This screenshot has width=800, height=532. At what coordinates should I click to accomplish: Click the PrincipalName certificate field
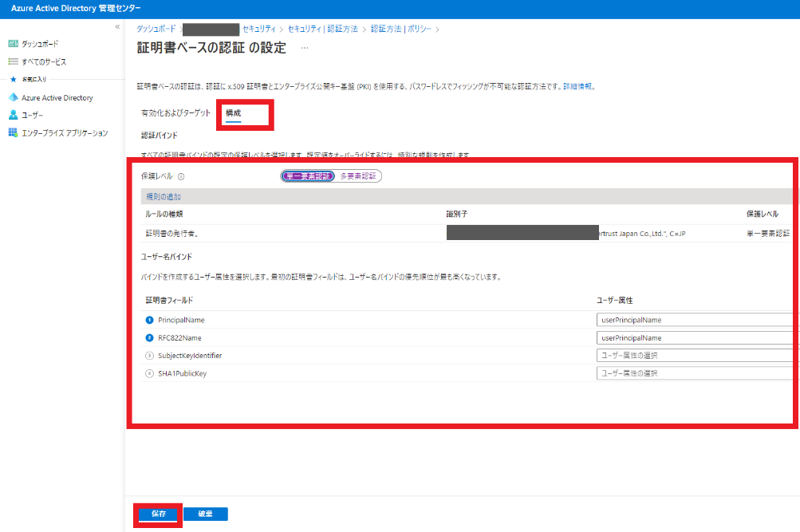pos(181,320)
